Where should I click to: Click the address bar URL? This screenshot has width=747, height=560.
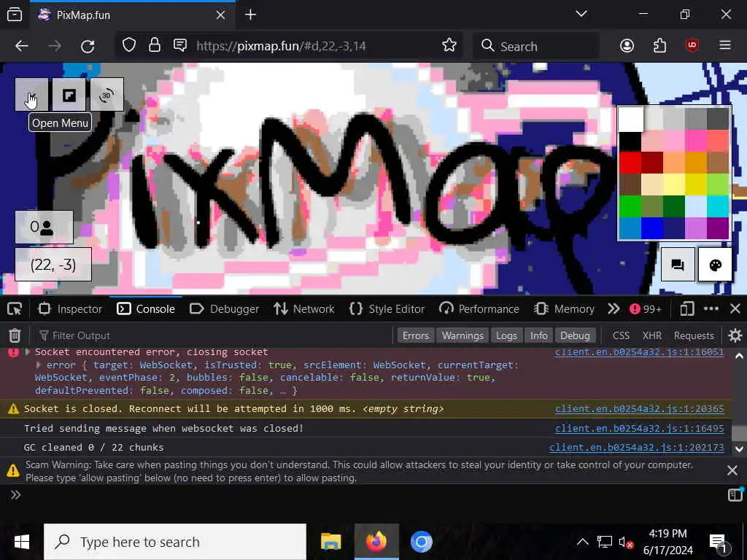point(281,46)
